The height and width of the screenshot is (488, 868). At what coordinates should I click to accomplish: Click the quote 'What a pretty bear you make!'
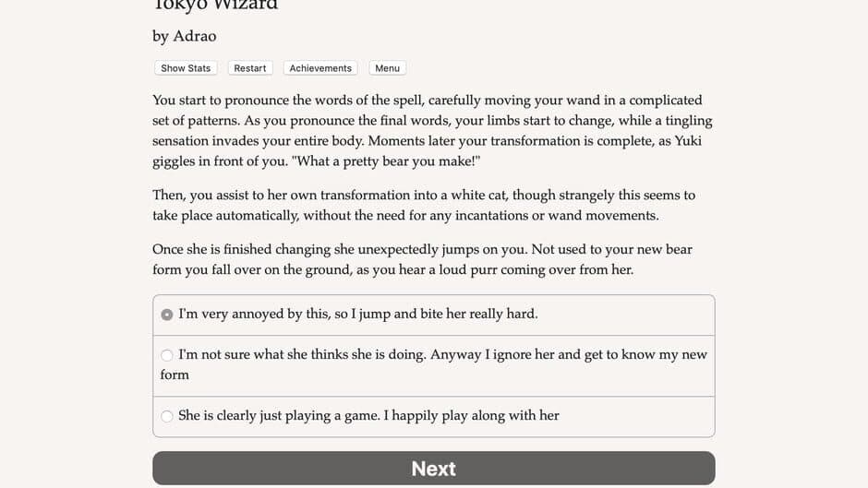coord(386,161)
